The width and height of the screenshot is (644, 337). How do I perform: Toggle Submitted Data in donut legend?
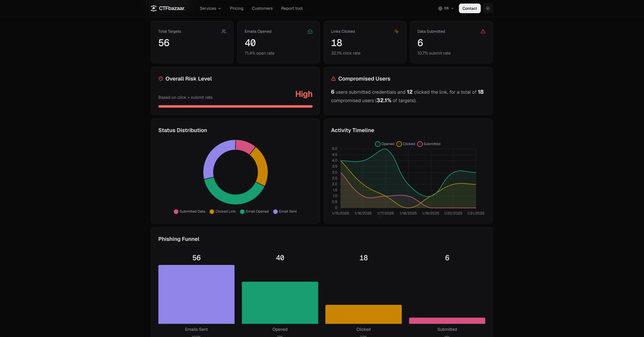(189, 212)
